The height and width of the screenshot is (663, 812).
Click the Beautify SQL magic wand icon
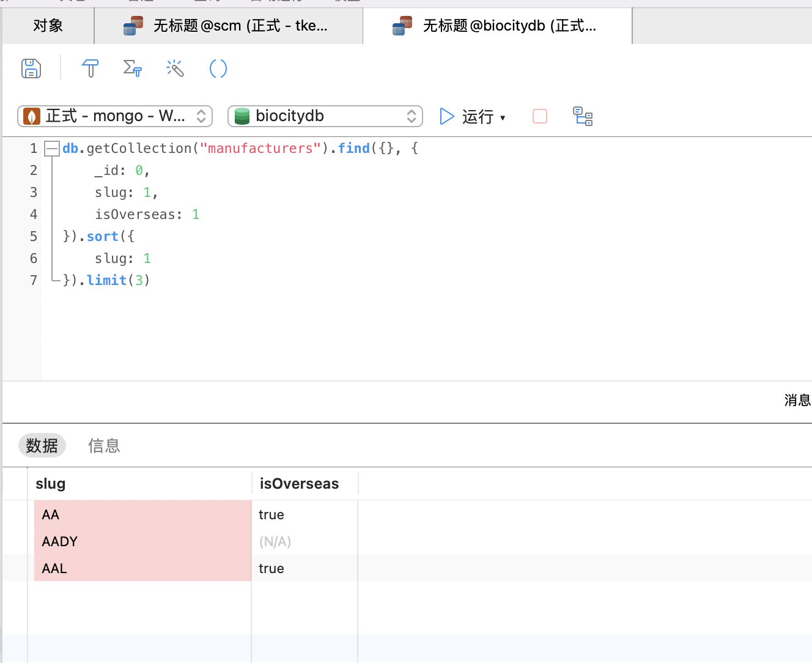175,69
